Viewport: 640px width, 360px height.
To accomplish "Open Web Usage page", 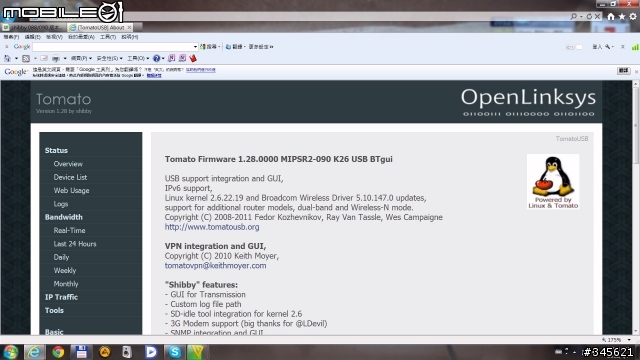I will click(71, 191).
